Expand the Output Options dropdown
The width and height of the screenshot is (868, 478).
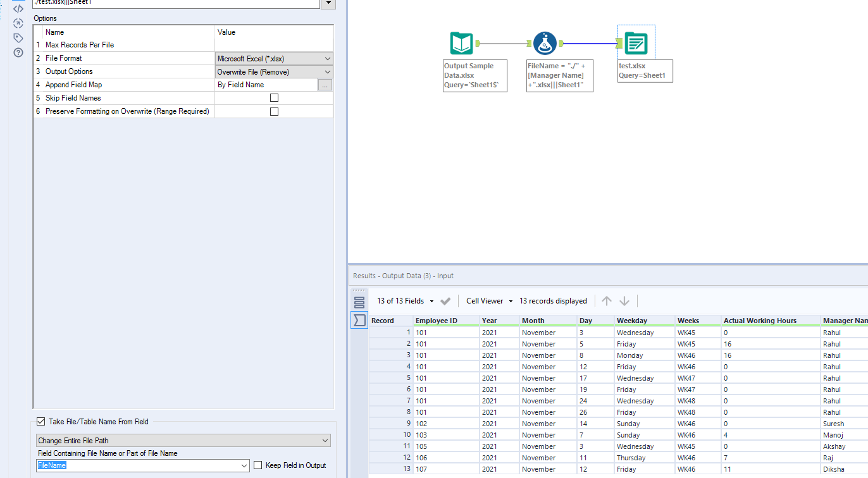tap(273, 72)
